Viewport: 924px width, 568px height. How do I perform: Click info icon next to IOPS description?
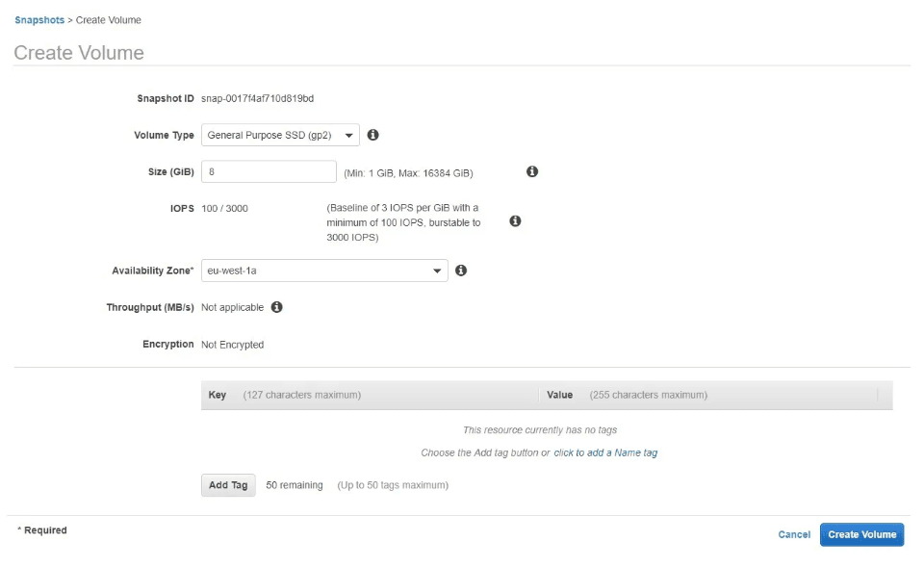coord(515,221)
